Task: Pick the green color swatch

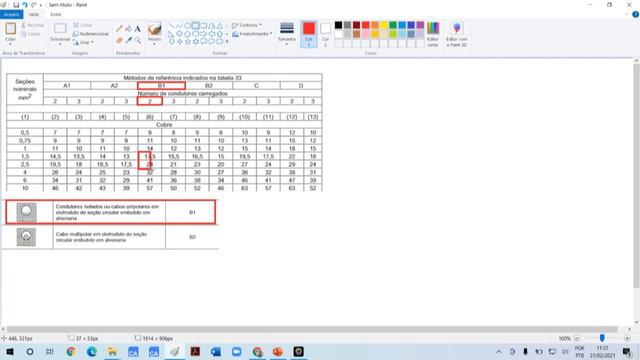Action: pyautogui.click(x=393, y=25)
